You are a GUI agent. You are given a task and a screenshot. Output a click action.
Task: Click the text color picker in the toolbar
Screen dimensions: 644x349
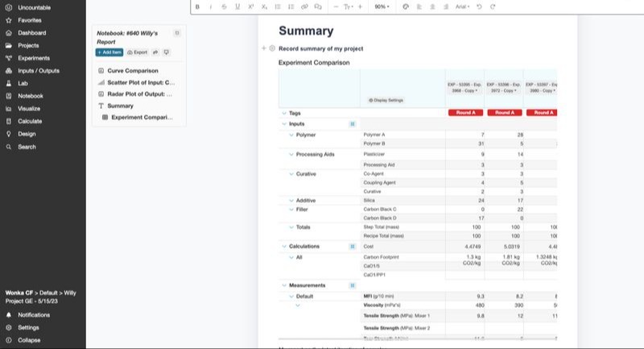[x=406, y=6]
